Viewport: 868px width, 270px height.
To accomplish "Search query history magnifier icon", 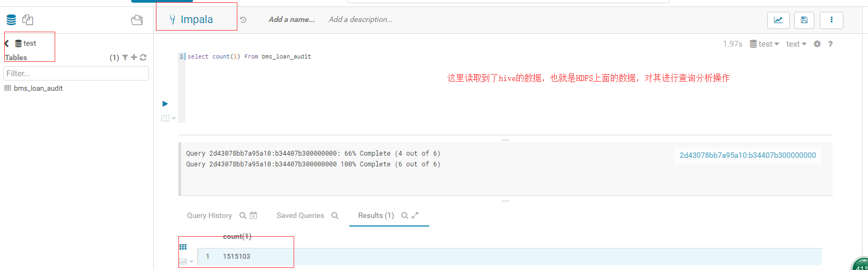I will (243, 215).
